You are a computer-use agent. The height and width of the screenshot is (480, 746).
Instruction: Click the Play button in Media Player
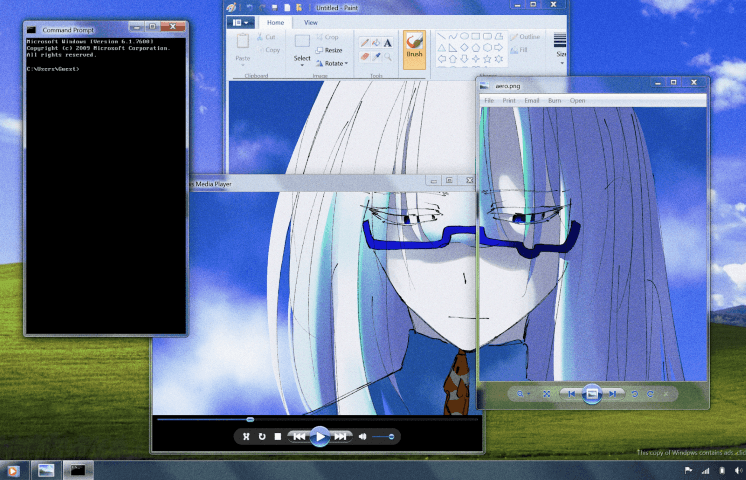click(320, 436)
